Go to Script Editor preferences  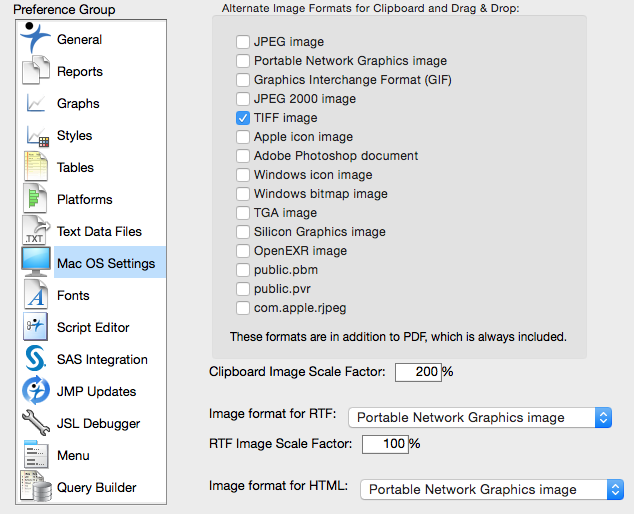(x=93, y=327)
